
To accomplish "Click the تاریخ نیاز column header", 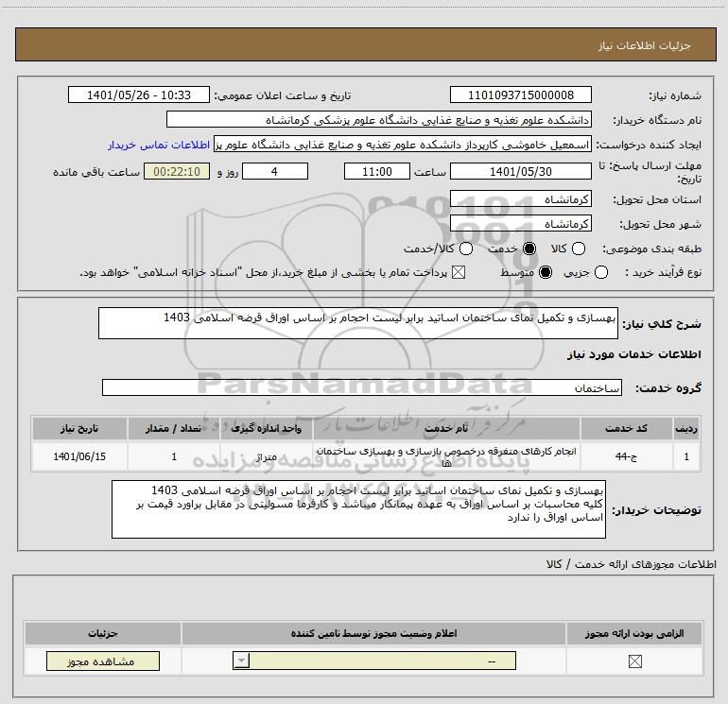I will (79, 428).
